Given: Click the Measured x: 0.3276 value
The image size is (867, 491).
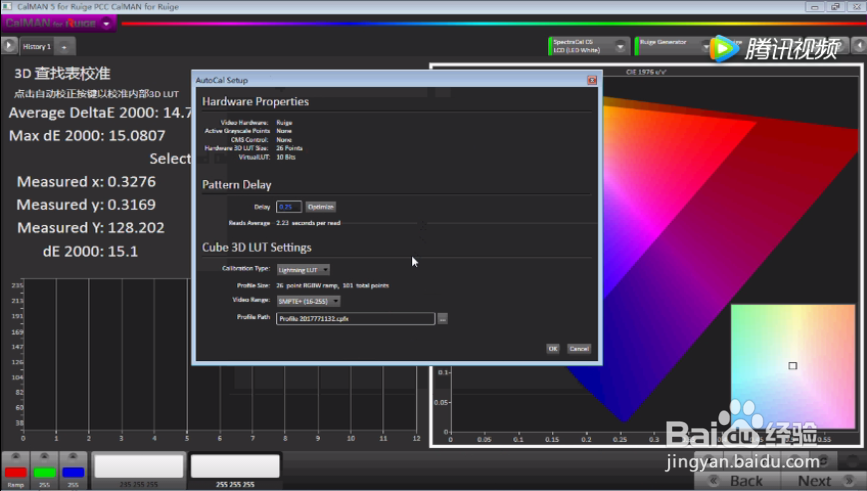Looking at the screenshot, I should 86,182.
